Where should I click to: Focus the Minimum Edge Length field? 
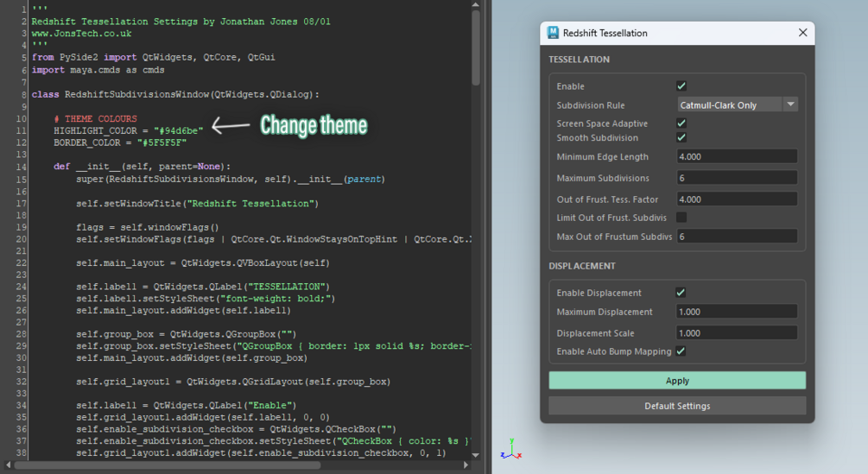[x=737, y=156]
